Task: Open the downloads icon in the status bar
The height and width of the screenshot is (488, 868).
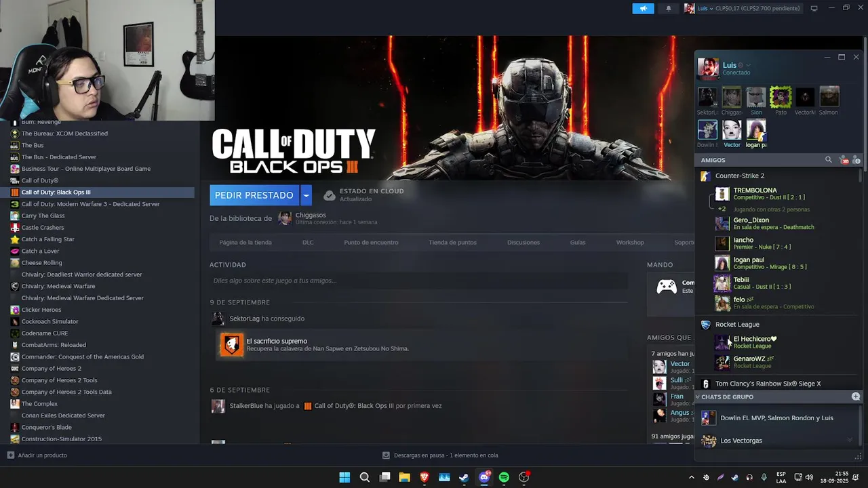Action: 386,455
